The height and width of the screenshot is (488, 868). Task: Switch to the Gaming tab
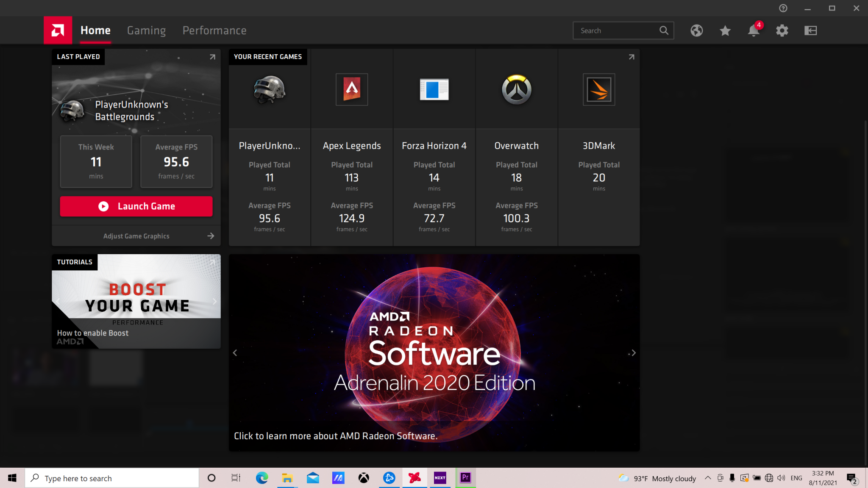point(146,30)
